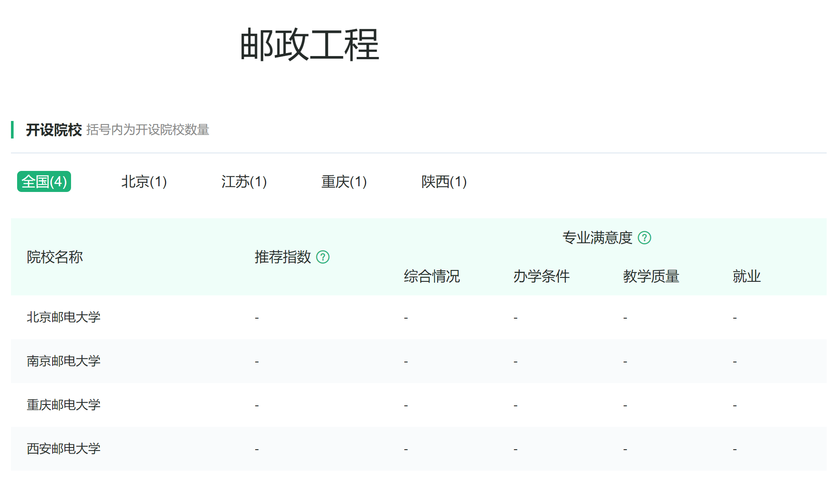Click the 邮政工程 page title
Viewport: 835px width, 504px height.
coord(309,44)
